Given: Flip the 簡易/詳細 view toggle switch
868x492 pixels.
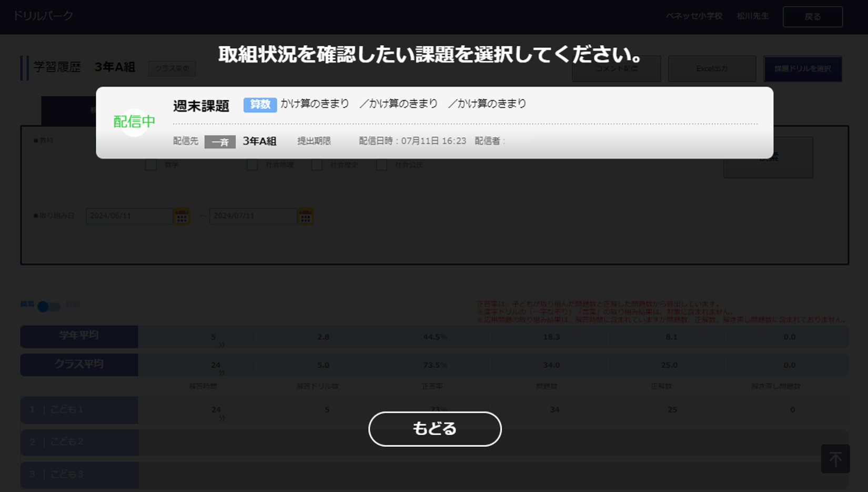Looking at the screenshot, I should tap(49, 306).
